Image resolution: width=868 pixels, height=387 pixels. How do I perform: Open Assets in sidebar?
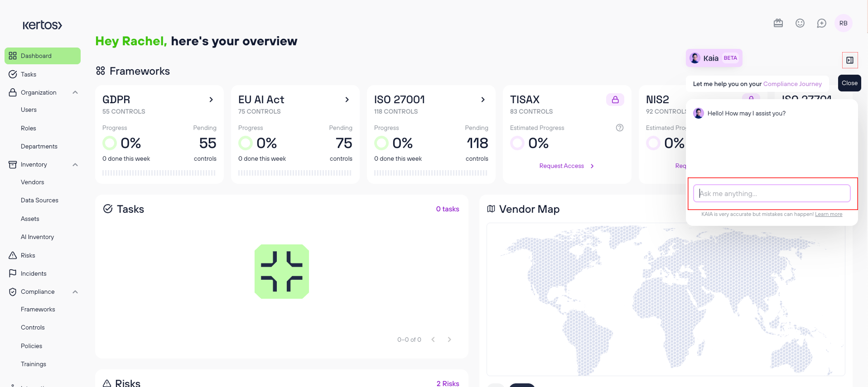tap(30, 219)
